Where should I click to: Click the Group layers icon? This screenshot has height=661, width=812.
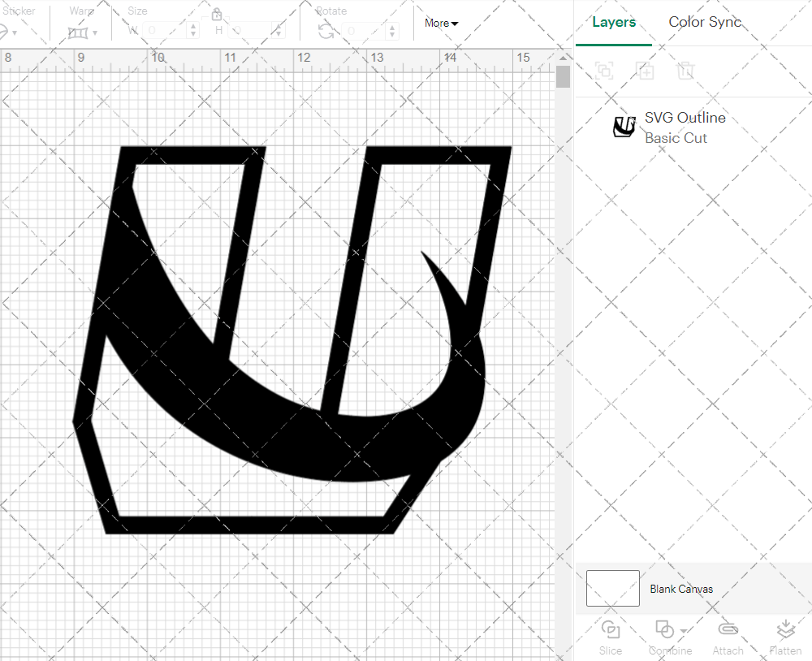tap(604, 70)
